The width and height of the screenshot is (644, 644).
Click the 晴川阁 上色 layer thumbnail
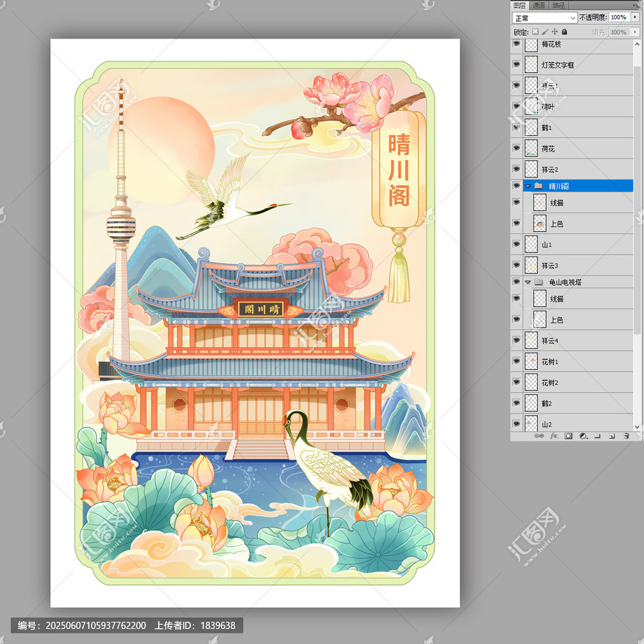[540, 223]
